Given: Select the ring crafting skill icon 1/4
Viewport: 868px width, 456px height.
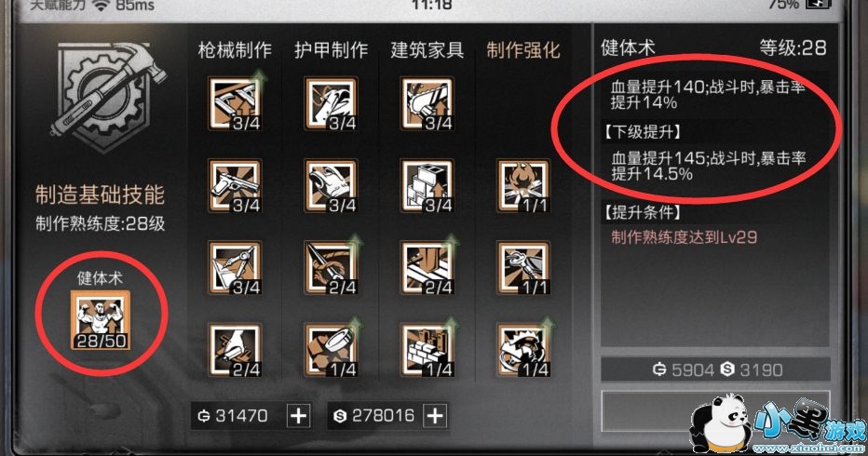Looking at the screenshot, I should pyautogui.click(x=331, y=350).
